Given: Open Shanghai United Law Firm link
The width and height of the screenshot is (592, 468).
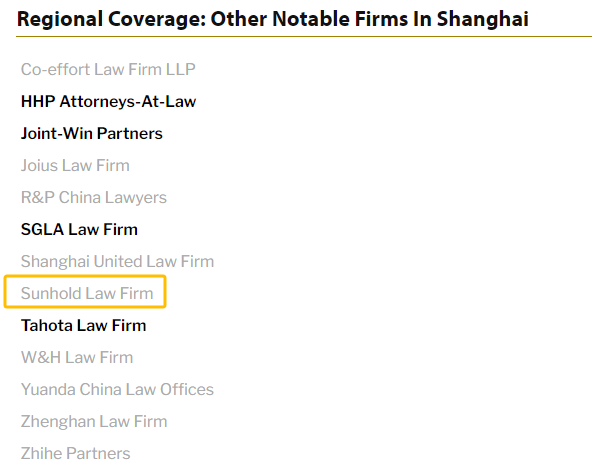Looking at the screenshot, I should click(x=117, y=262).
